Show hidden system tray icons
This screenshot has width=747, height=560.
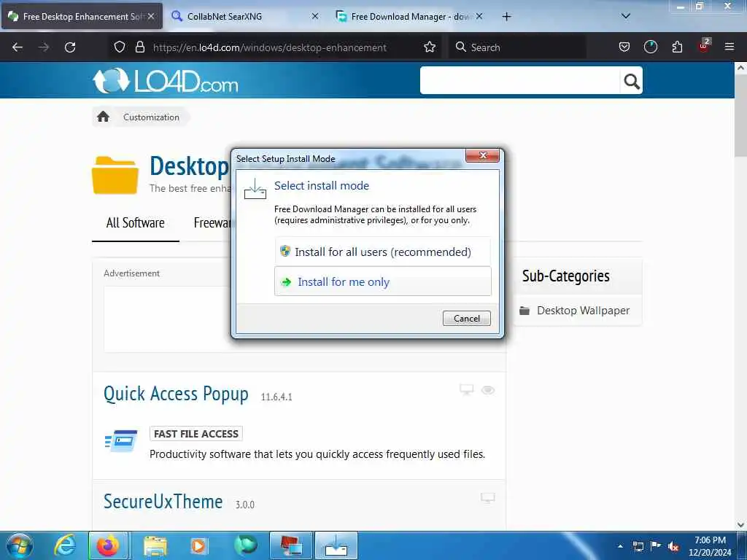620,545
